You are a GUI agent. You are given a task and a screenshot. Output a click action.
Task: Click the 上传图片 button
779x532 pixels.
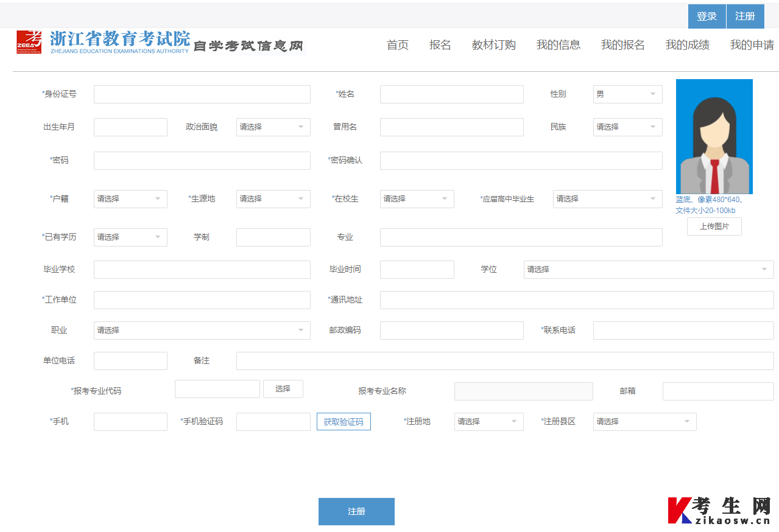[x=714, y=226]
